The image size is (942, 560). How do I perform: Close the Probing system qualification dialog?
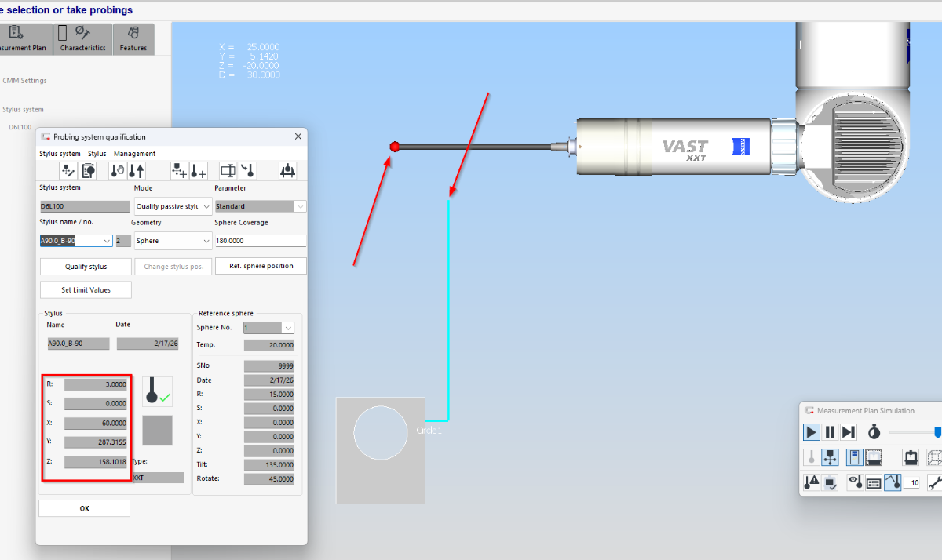click(298, 136)
